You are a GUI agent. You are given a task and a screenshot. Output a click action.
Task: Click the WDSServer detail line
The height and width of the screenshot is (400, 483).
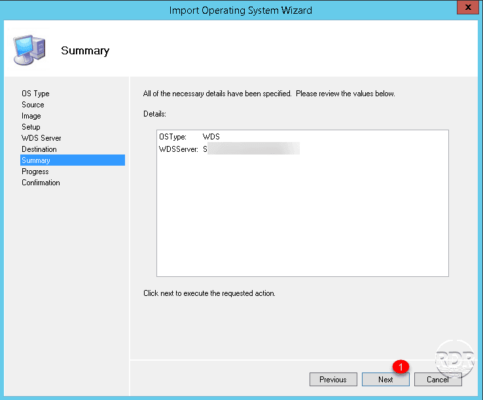click(x=229, y=149)
